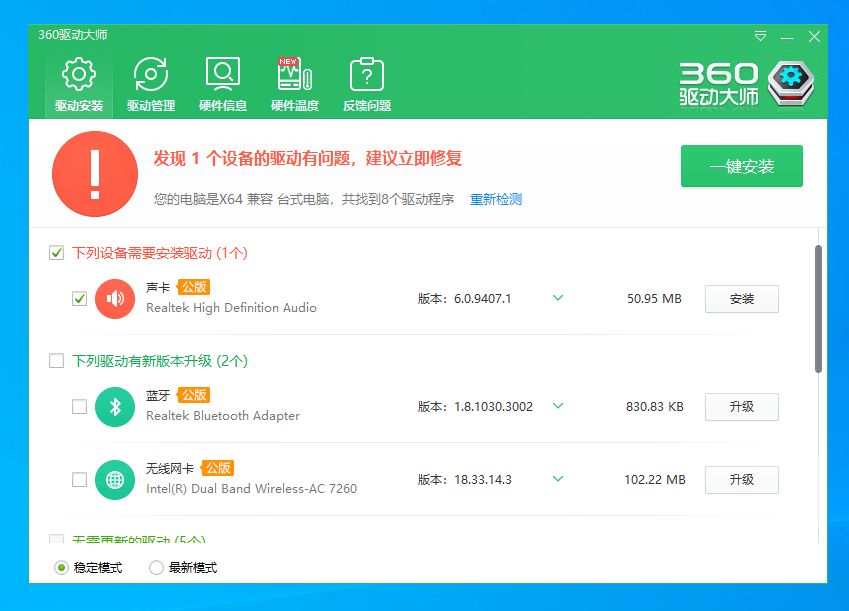Click the 发现 1 个设备的驱动有问题 headline
The height and width of the screenshot is (611, 849).
[x=308, y=158]
